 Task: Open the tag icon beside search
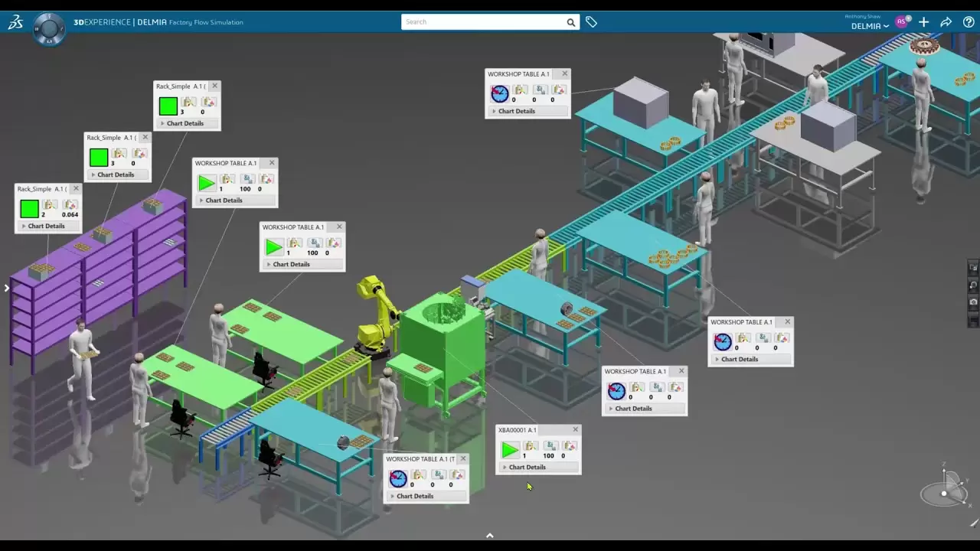(x=591, y=22)
